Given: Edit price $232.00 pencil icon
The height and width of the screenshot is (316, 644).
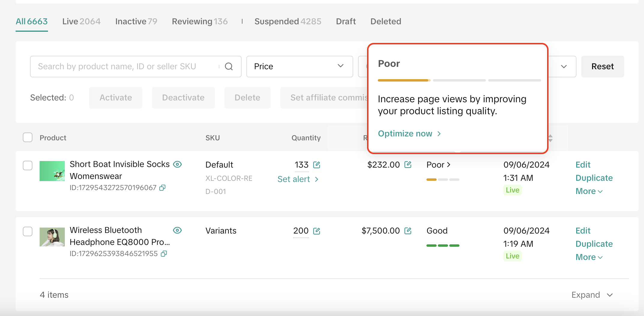Looking at the screenshot, I should pos(408,165).
